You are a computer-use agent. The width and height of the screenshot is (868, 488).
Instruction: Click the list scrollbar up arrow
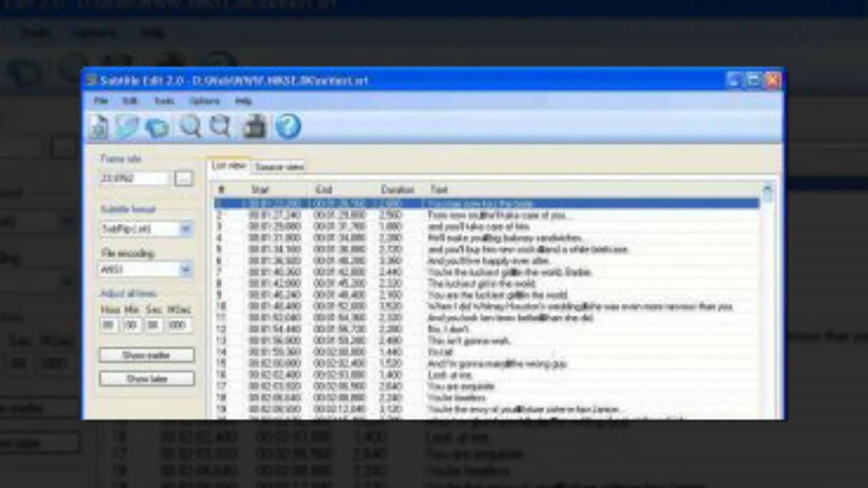pyautogui.click(x=768, y=190)
